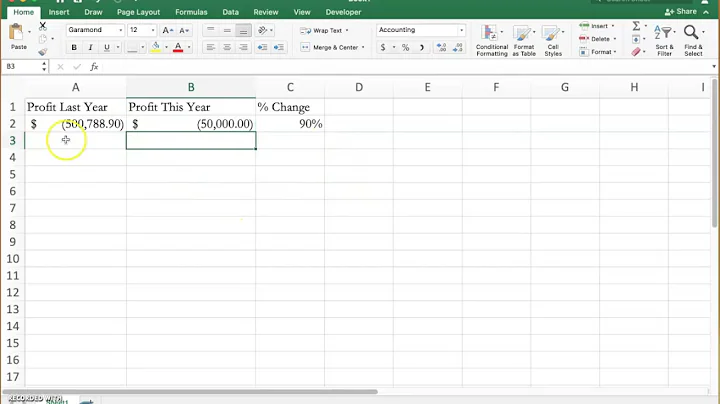Screen dimensions: 720x404
Task: Click the borders icon
Action: coord(132,47)
